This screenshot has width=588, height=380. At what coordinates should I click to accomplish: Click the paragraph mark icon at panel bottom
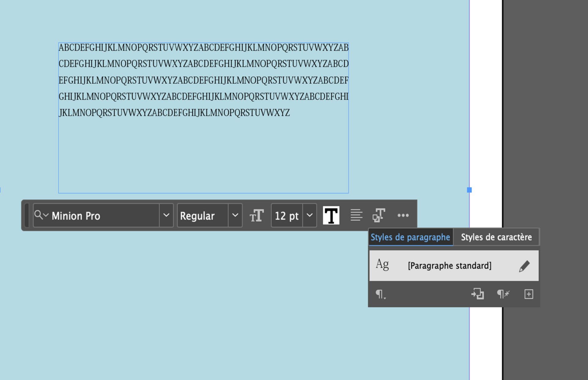380,294
